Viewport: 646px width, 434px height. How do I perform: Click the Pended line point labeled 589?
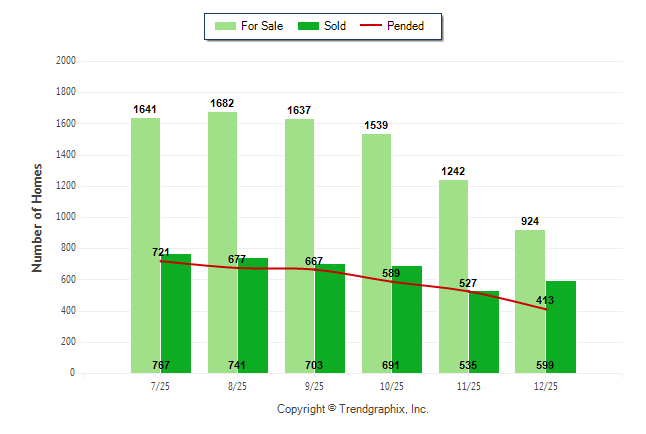coord(392,282)
